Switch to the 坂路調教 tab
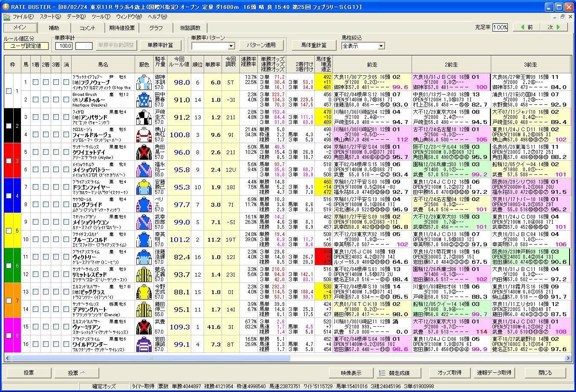 click(x=190, y=28)
